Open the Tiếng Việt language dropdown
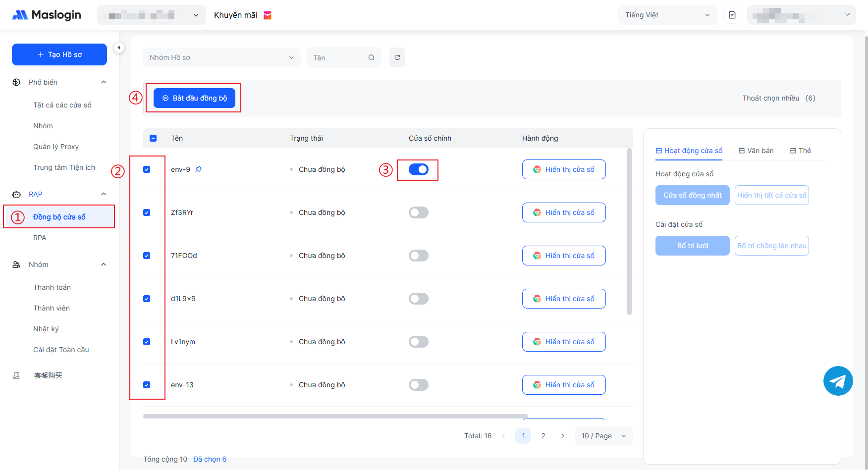 (x=667, y=15)
